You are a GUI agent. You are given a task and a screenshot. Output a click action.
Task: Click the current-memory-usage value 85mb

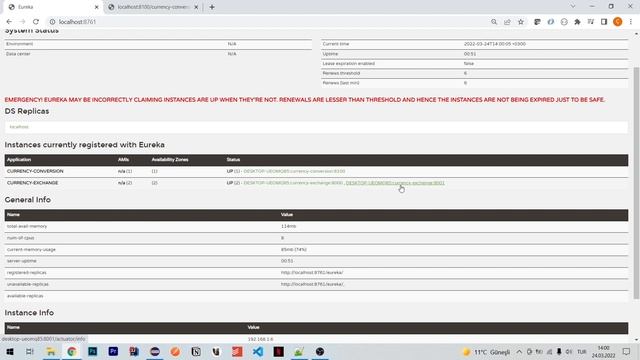(293, 249)
